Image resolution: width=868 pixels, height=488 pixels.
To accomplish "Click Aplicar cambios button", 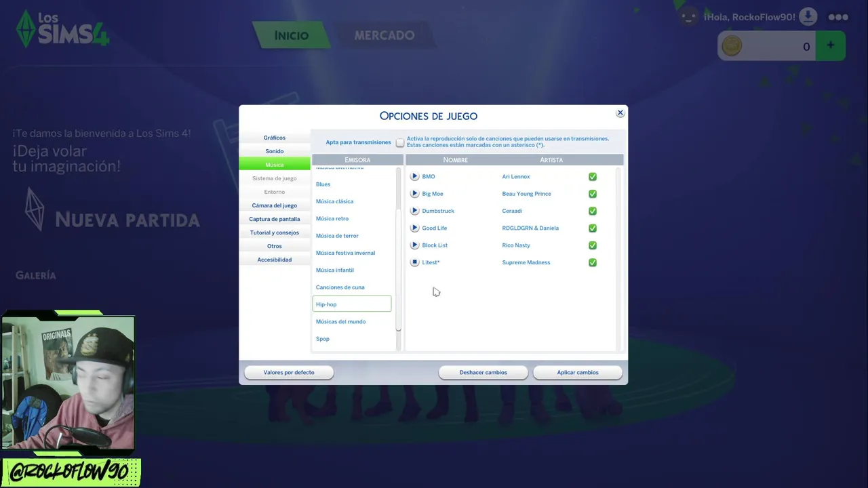I will click(x=578, y=372).
